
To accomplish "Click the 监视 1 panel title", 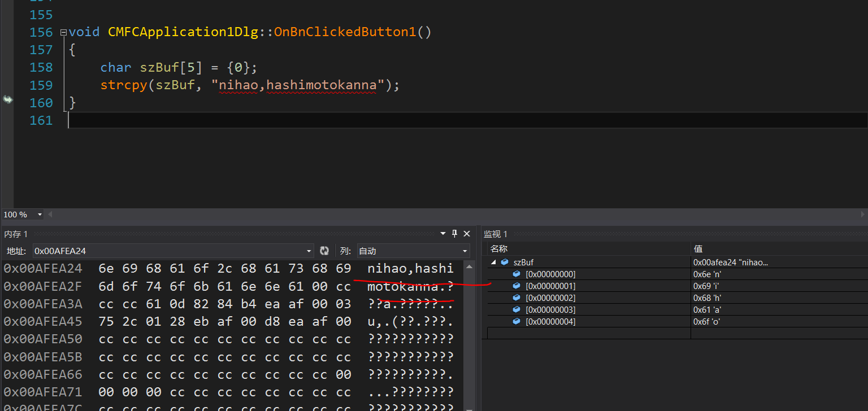I will (x=496, y=234).
